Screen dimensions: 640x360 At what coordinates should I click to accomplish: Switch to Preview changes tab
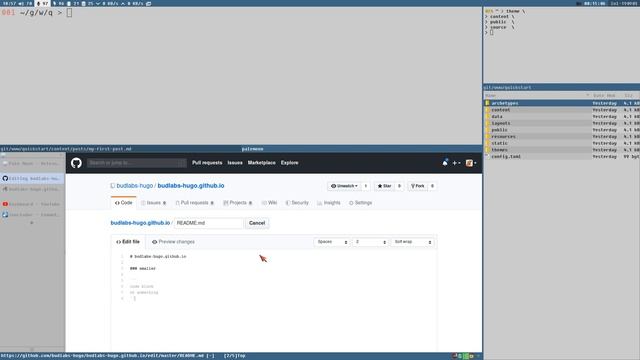173,242
